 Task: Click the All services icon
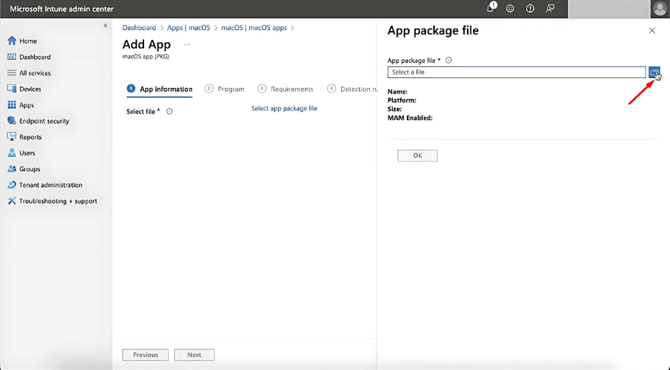point(12,73)
